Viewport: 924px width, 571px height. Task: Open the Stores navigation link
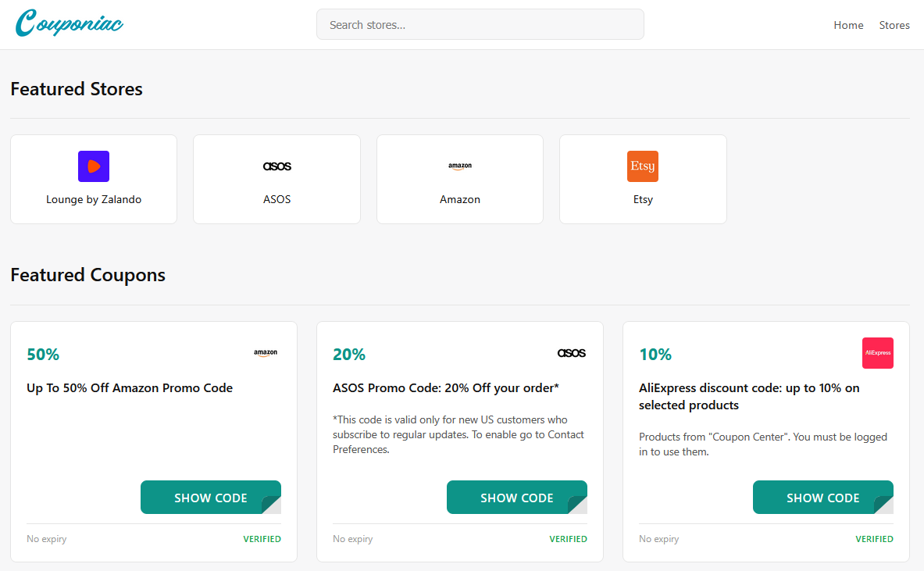point(894,25)
